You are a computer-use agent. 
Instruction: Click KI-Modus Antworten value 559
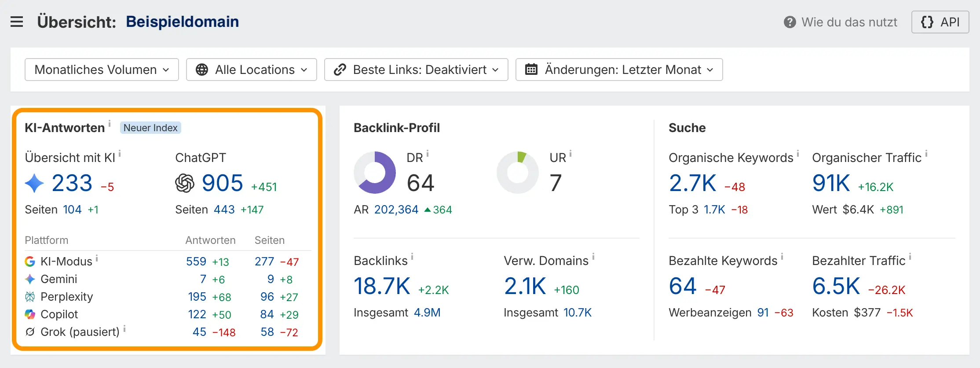tap(196, 261)
